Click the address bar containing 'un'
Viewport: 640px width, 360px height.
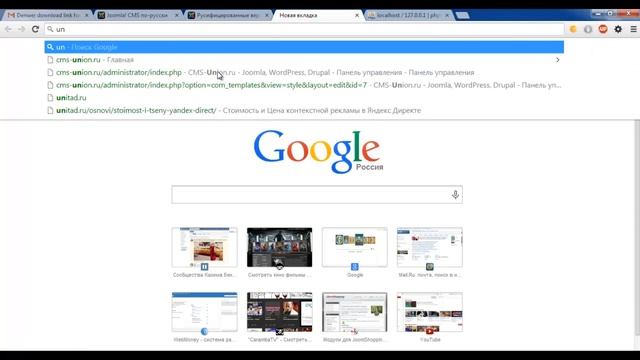point(304,29)
